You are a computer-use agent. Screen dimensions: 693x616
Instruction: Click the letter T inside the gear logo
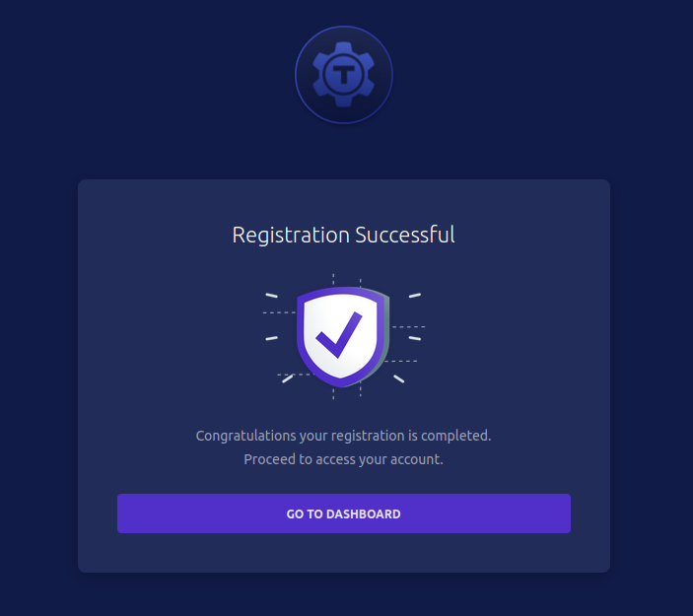[x=344, y=75]
